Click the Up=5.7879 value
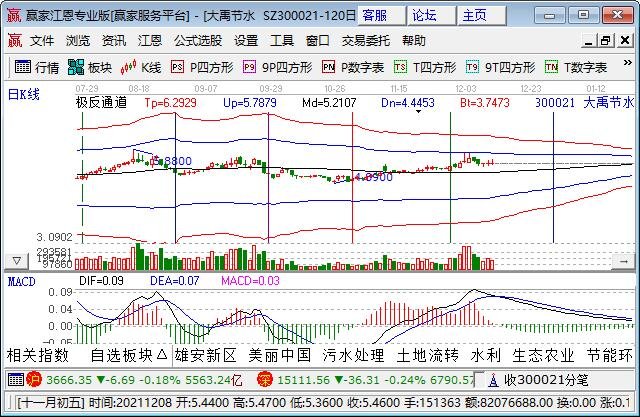Screen dimensions: 640x417 click(x=250, y=103)
